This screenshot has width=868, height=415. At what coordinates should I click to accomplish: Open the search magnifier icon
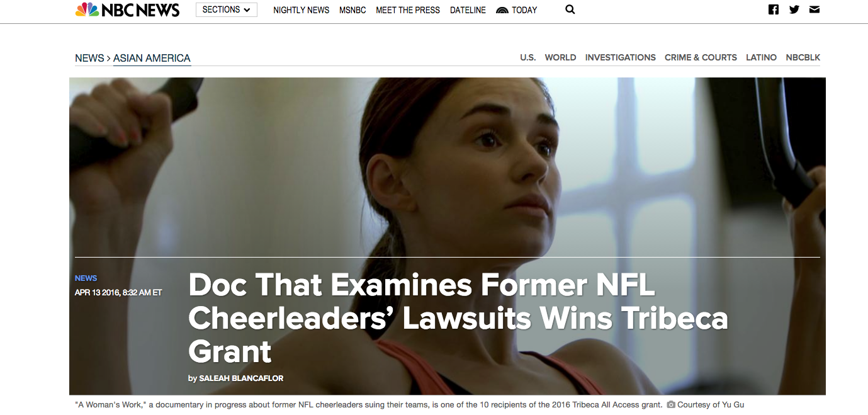pyautogui.click(x=570, y=9)
